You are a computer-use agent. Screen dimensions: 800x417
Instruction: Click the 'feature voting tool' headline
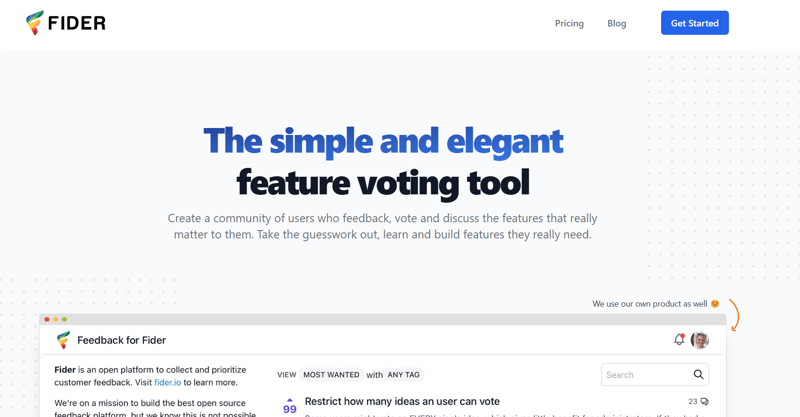pyautogui.click(x=383, y=183)
